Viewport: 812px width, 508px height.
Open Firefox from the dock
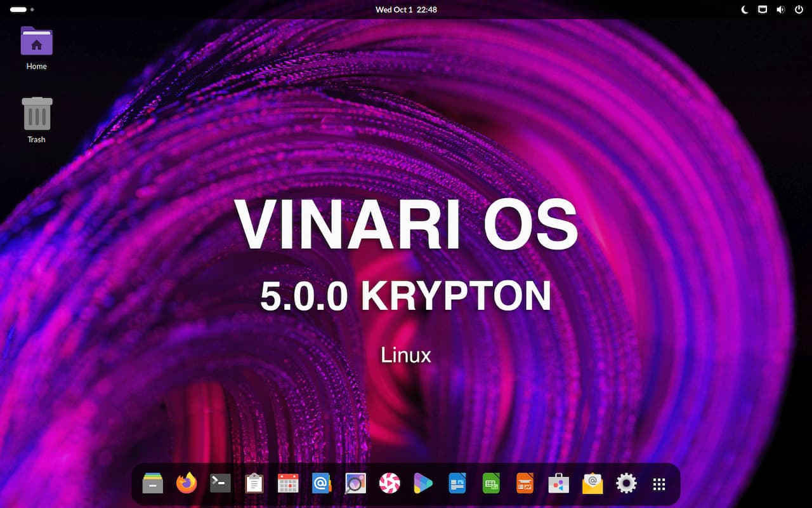[x=186, y=483]
